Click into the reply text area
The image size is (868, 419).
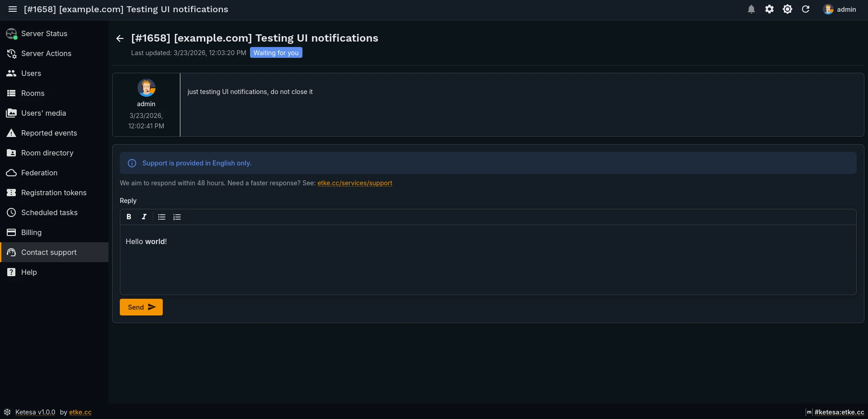pyautogui.click(x=488, y=260)
